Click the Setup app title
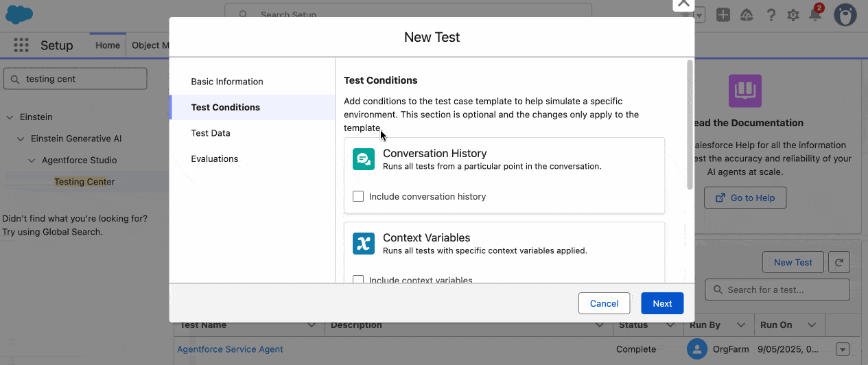Image resolution: width=868 pixels, height=365 pixels. tap(56, 45)
